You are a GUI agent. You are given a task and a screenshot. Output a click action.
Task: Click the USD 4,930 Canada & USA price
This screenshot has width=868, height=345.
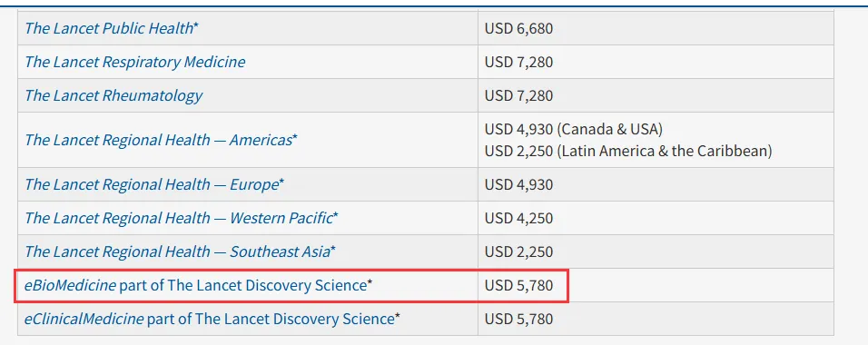point(574,129)
